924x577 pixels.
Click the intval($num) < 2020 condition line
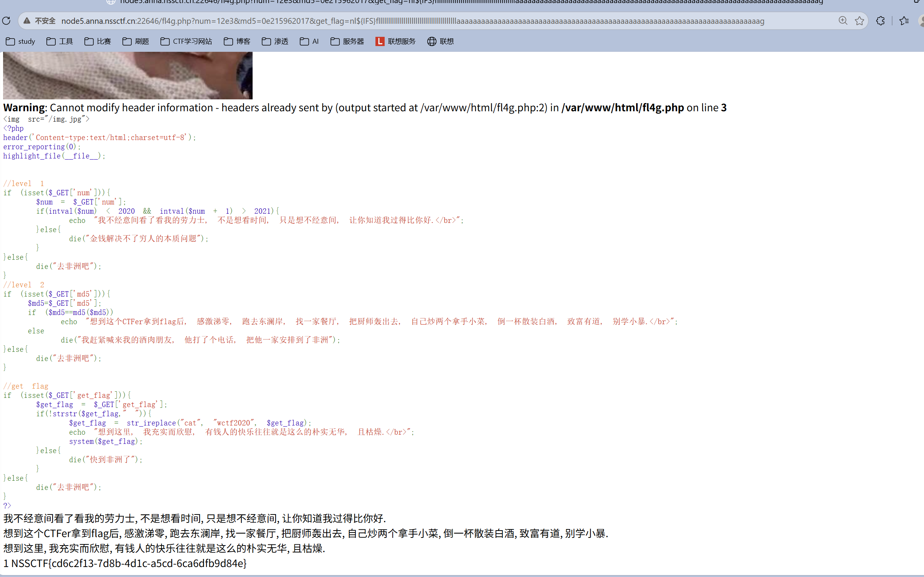(x=157, y=211)
